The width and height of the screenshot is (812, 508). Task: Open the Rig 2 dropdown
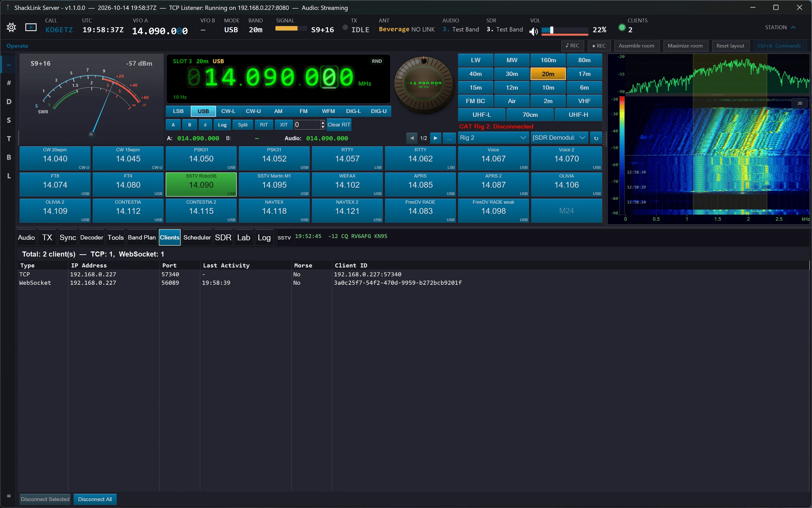(493, 138)
